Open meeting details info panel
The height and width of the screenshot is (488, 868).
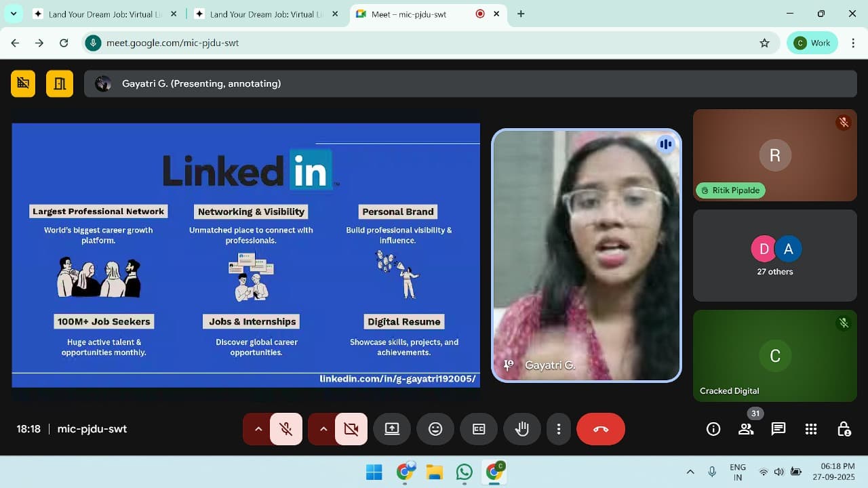tap(713, 428)
